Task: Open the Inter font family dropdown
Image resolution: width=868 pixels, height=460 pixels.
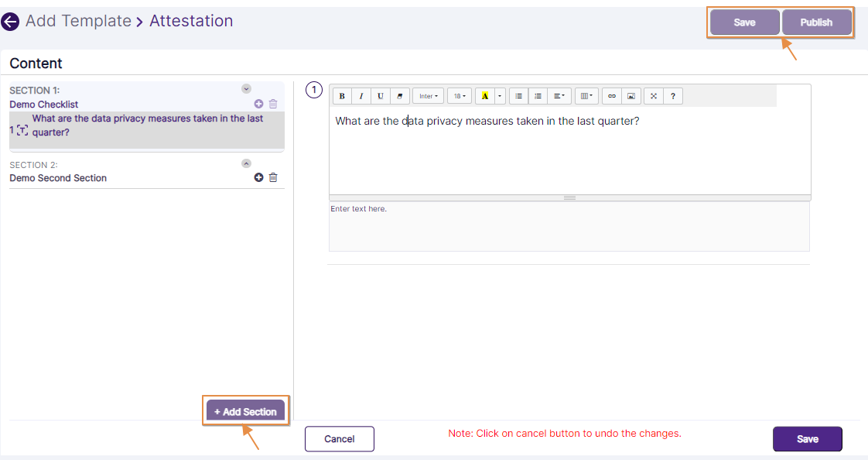Action: (x=428, y=95)
